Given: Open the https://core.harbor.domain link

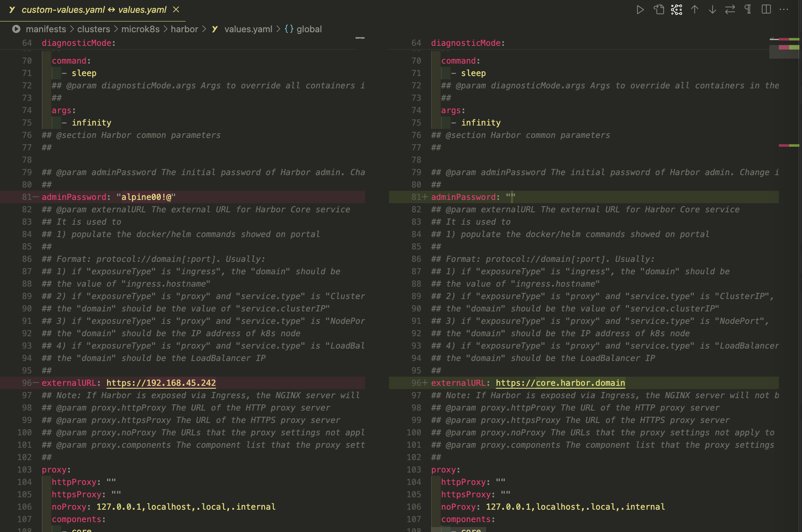Looking at the screenshot, I should (560, 383).
